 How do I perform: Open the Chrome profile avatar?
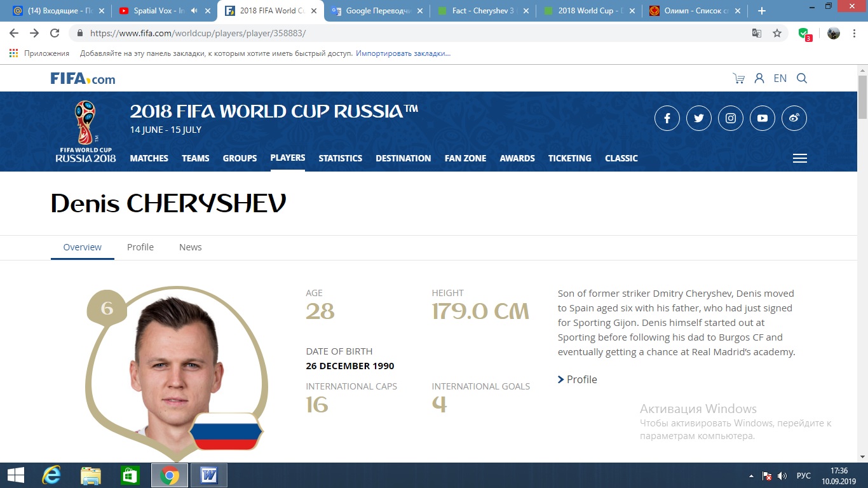pos(834,33)
